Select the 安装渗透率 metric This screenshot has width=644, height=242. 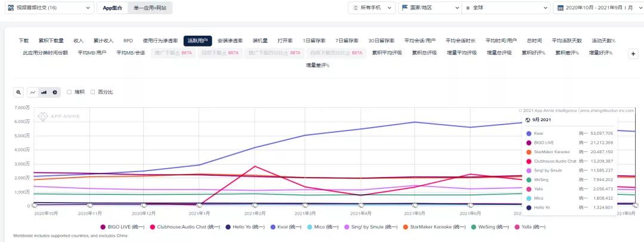click(230, 41)
